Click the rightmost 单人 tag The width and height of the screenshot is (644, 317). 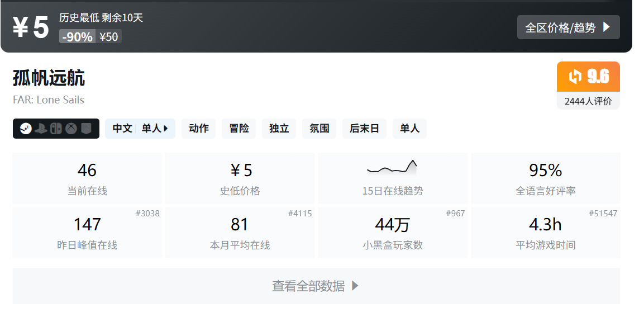[409, 129]
